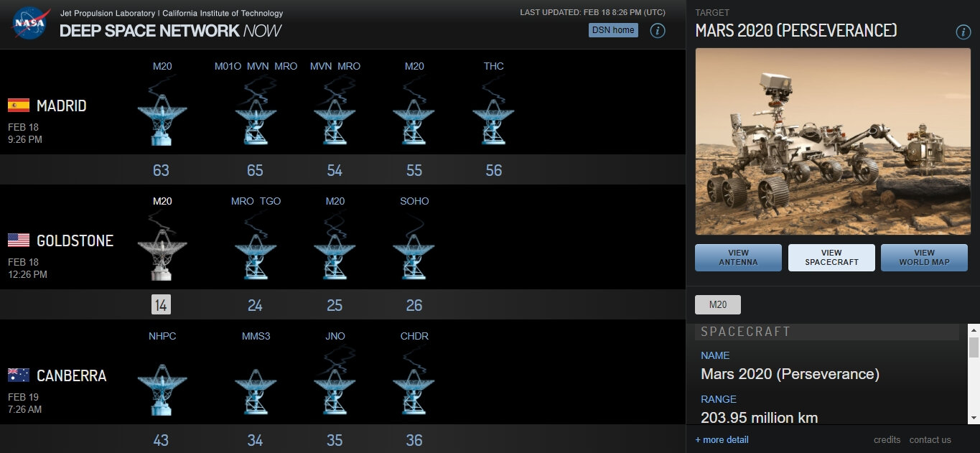980x453 pixels.
Task: Click the JNO label above Canberra dish 35
Action: [335, 336]
